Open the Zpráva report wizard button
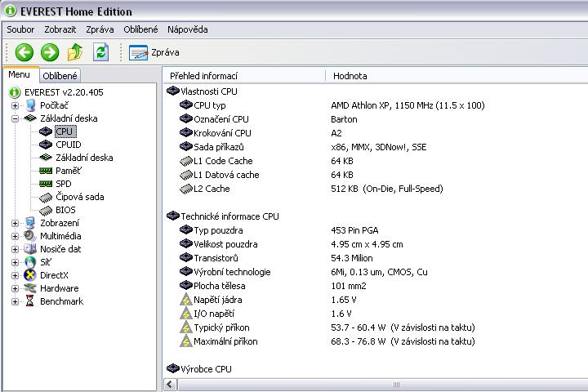The image size is (588, 392). click(x=154, y=52)
